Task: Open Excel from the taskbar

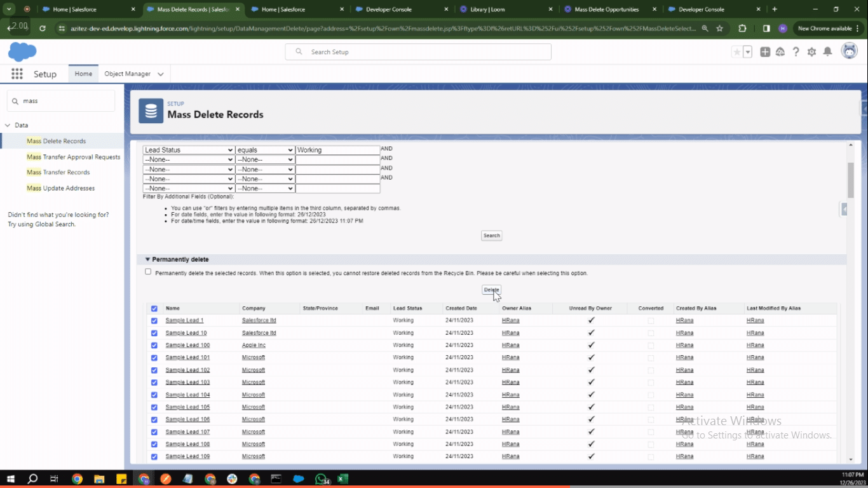Action: [342, 478]
